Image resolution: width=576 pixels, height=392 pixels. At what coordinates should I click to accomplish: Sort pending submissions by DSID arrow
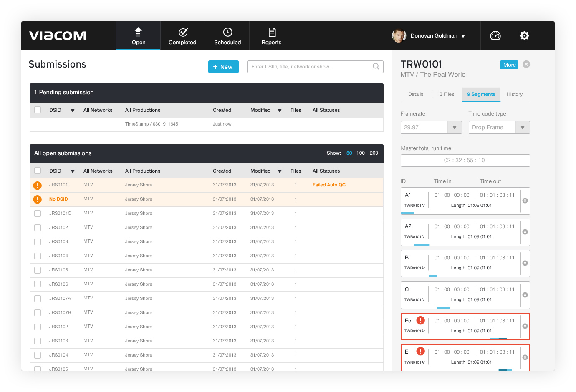(x=73, y=111)
